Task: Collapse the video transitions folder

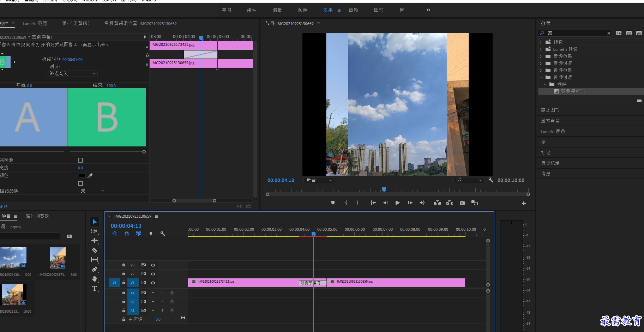Action: (x=541, y=77)
